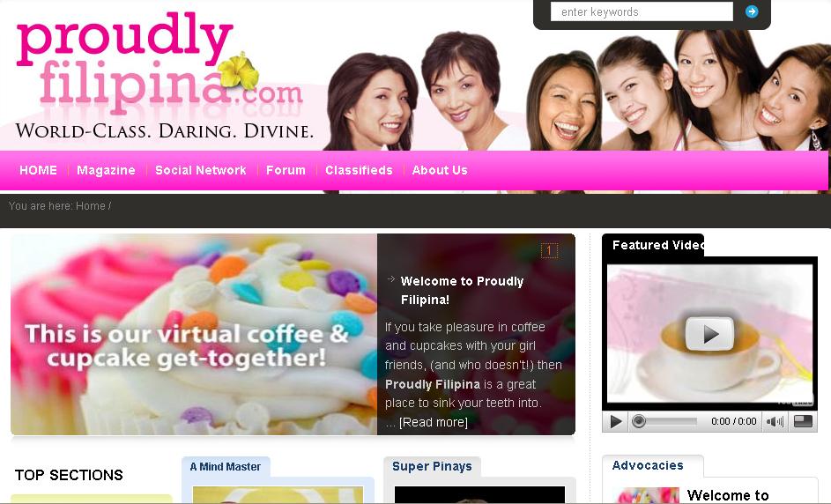The height and width of the screenshot is (504, 831).
Task: Open the Forum from the navigation bar
Action: (286, 170)
